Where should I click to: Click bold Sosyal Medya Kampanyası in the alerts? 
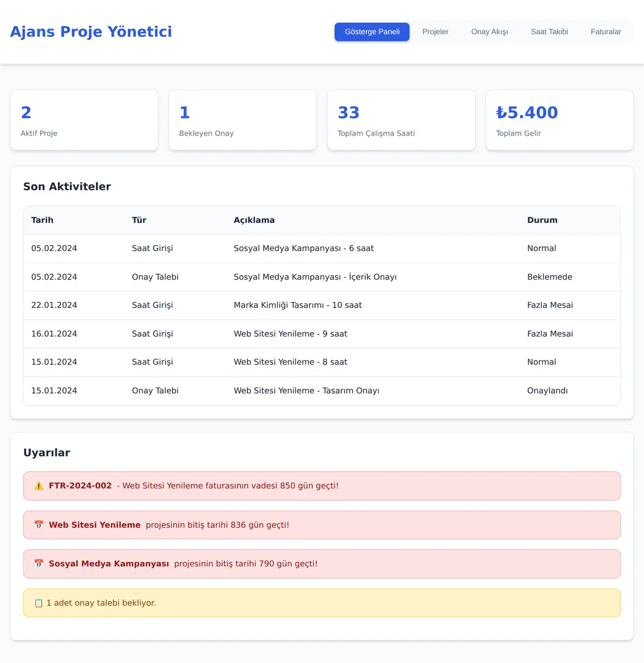(109, 564)
